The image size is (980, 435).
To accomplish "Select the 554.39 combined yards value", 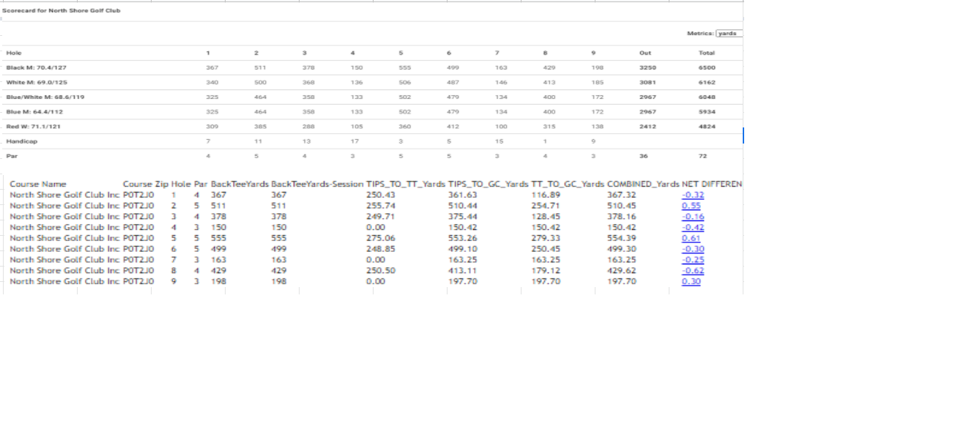I will pos(622,238).
